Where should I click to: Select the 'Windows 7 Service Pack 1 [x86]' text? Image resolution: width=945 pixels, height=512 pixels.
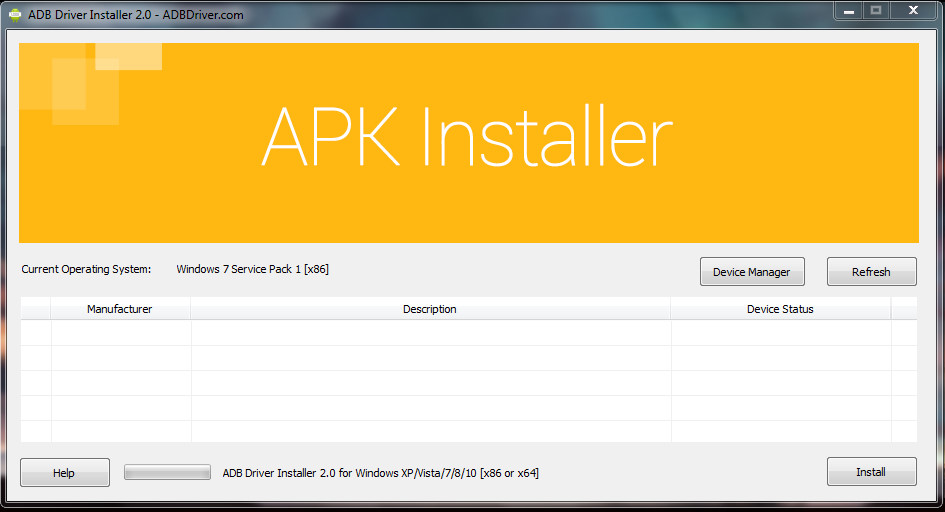pos(253,269)
